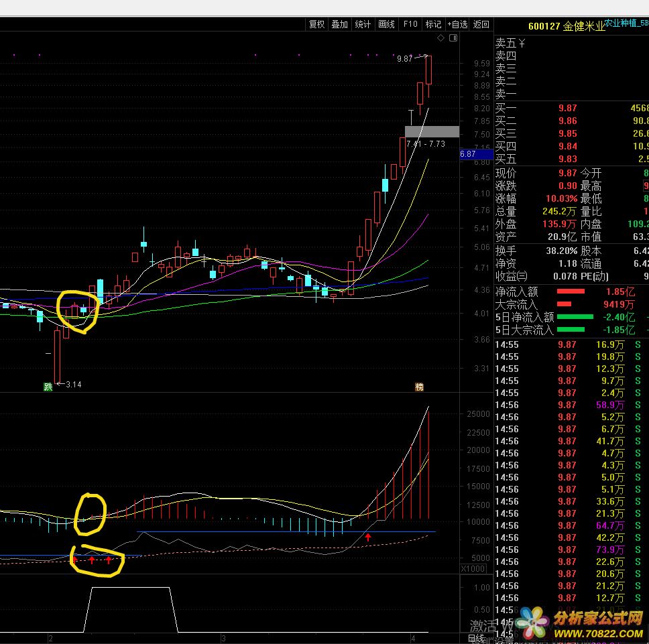Click the X1000 scale indicator
This screenshot has height=644, width=649.
pos(473,568)
